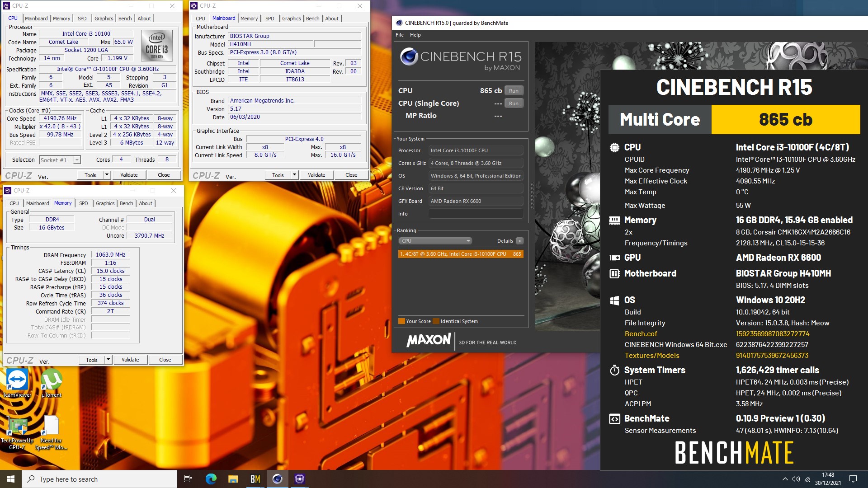Screen dimensions: 868x488
Task: Open volume control in system tray
Action: tap(796, 479)
